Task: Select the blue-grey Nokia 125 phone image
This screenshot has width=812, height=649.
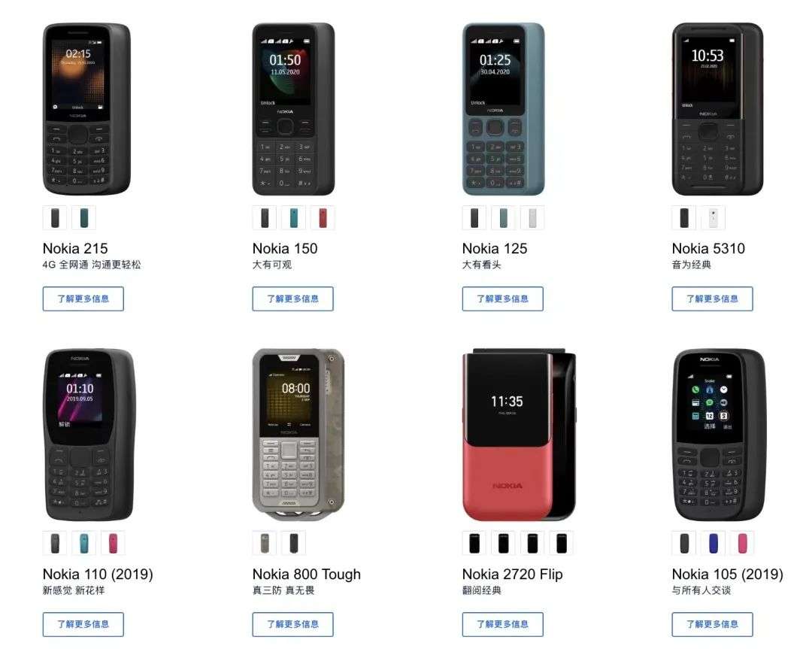Action: (x=503, y=109)
